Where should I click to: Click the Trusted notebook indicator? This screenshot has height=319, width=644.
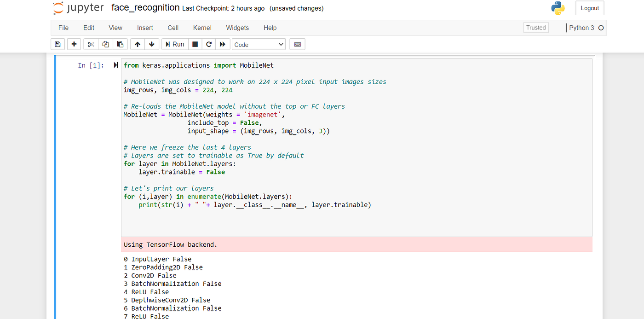tap(536, 28)
